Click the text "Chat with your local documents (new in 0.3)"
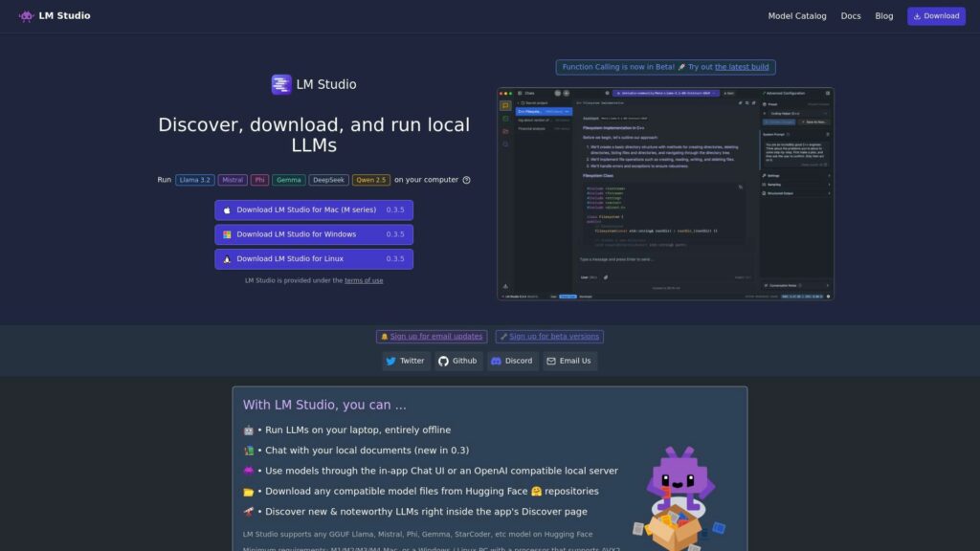The height and width of the screenshot is (551, 980). 367,451
